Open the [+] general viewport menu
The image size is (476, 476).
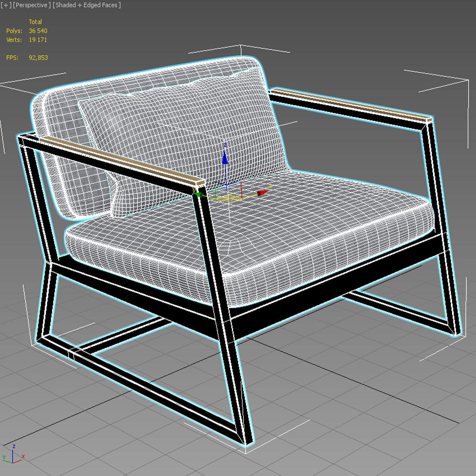pyautogui.click(x=6, y=5)
